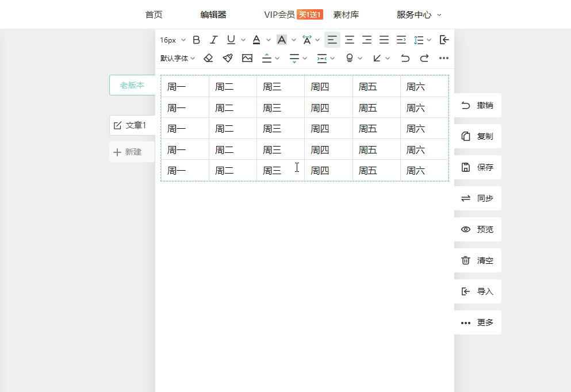Click the 同步 sync sidebar button

477,198
